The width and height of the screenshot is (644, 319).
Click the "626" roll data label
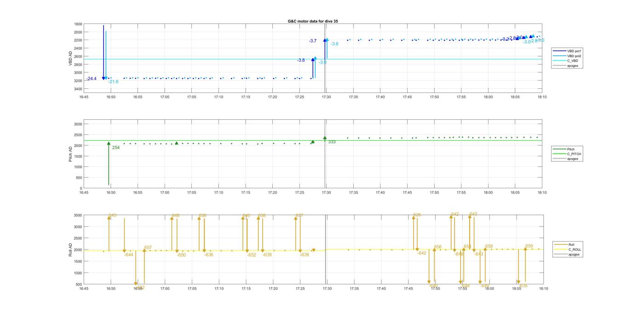[x=417, y=215]
